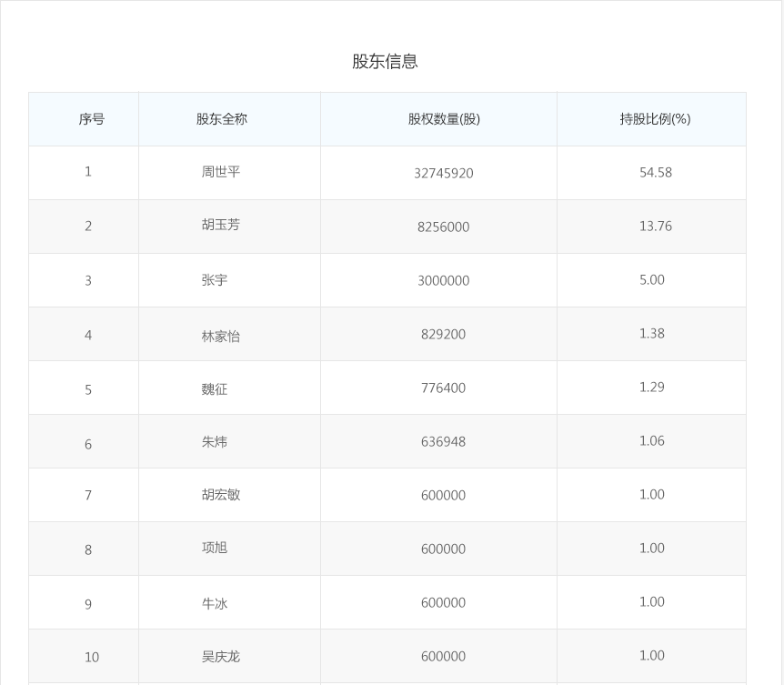Open shareholder 张宇 entry
Viewport: 784px width, 685px height.
click(215, 280)
